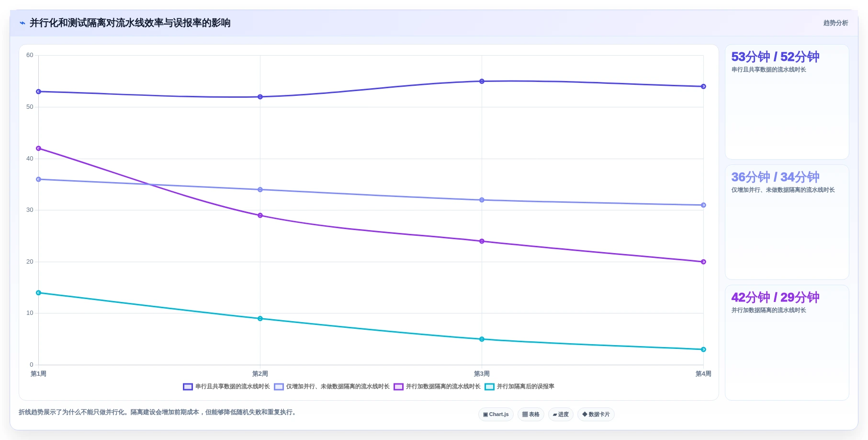The image size is (868, 440).
Task: Click the x-axis label 第4周
Action: 703,374
